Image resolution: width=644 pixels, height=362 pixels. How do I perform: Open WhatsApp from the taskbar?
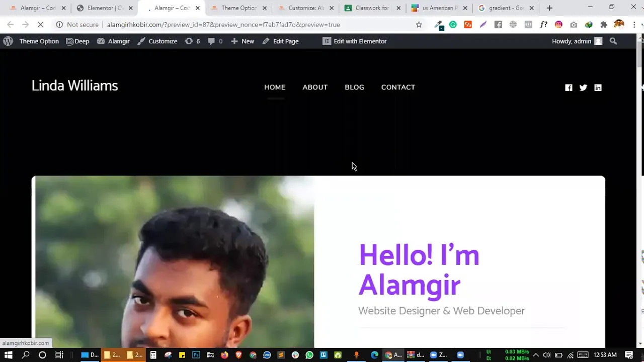(309, 355)
